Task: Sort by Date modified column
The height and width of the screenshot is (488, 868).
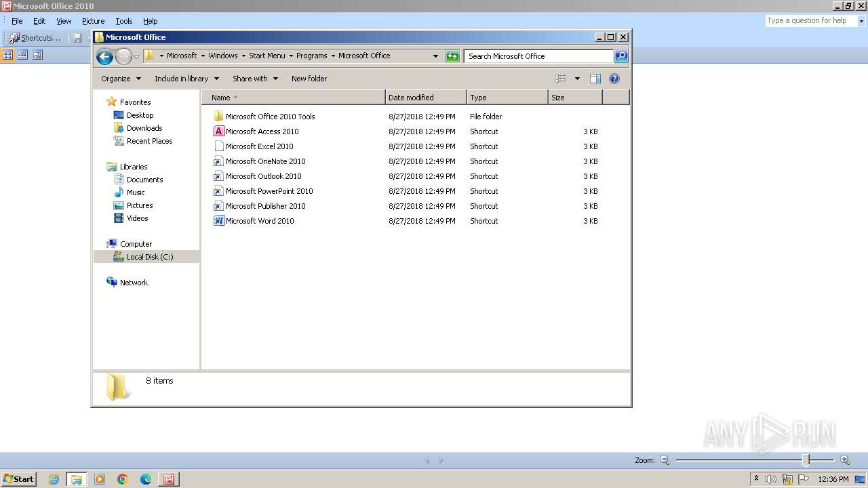Action: point(426,98)
